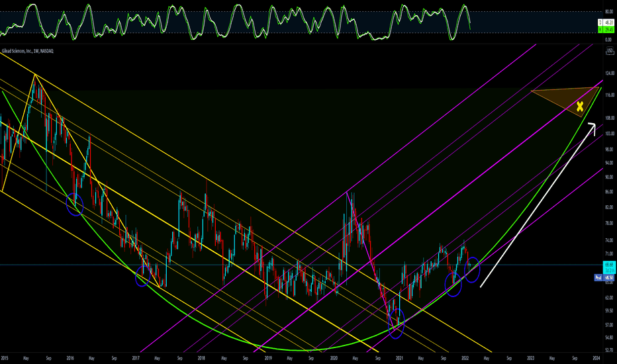This screenshot has height=364, width=617.
Task: Click the 2019 label on time axis
Action: point(268,359)
